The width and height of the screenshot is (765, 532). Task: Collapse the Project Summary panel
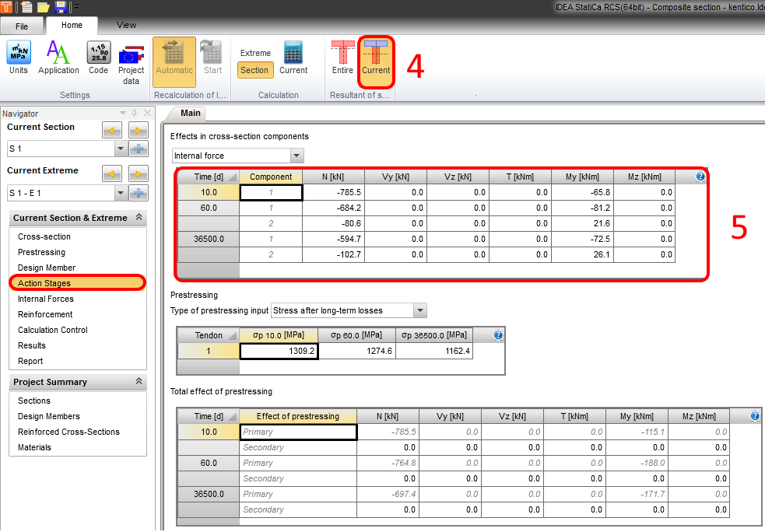139,382
